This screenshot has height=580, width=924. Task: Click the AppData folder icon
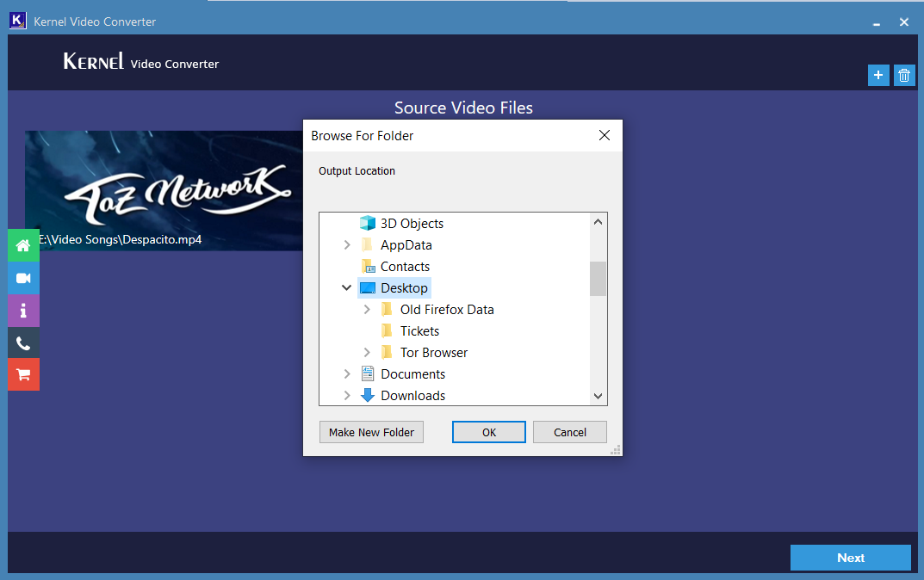tap(367, 244)
